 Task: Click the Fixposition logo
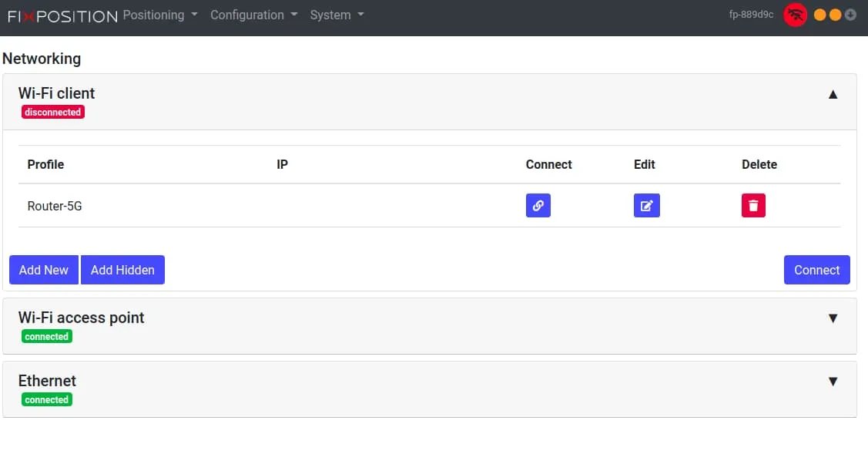(62, 15)
